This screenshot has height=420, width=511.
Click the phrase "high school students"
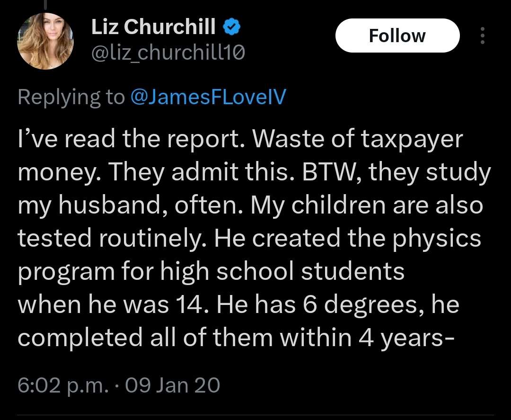[x=282, y=272]
